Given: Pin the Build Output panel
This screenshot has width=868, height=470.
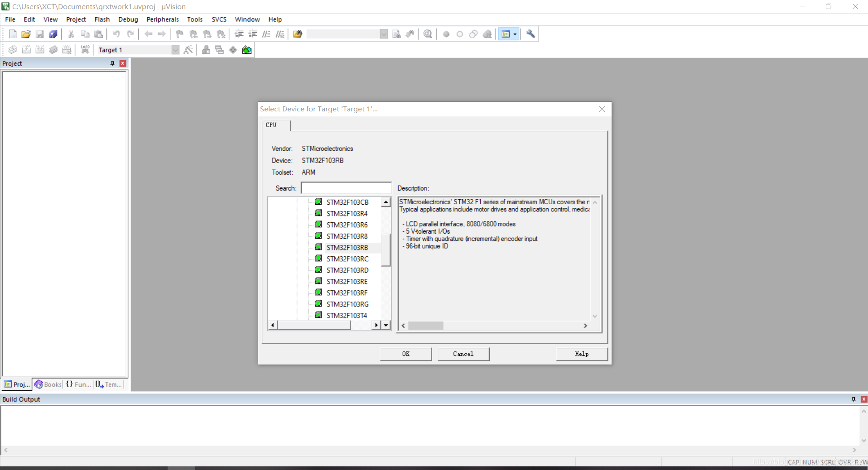Looking at the screenshot, I should coord(854,399).
